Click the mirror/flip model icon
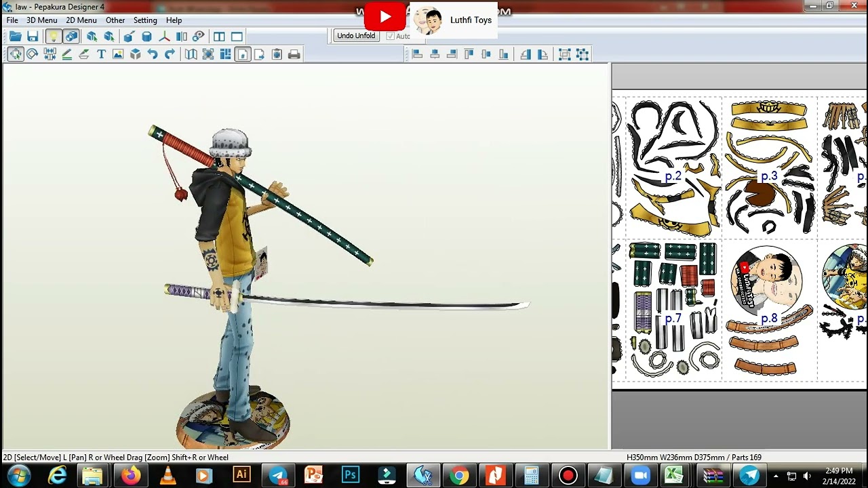Screen dimensions: 868x488 pos(182,37)
